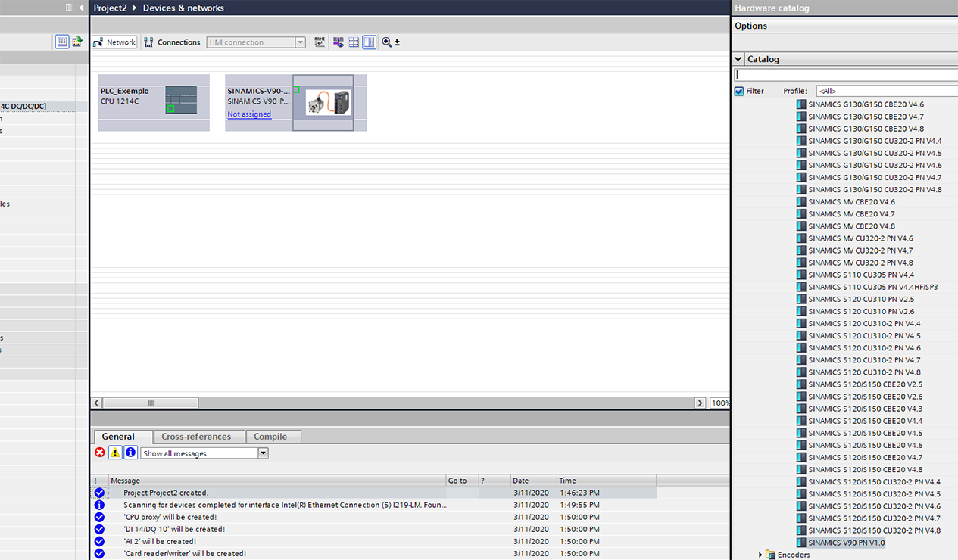Click the Encoders folder icon

click(771, 555)
